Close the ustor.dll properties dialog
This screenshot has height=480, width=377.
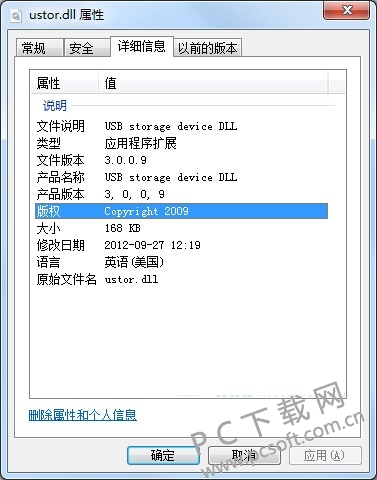(347, 11)
